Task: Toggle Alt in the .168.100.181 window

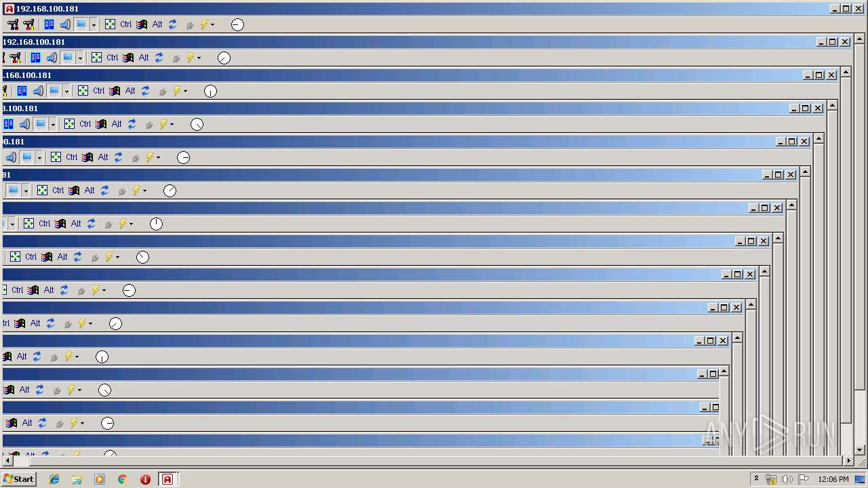Action: pos(130,91)
